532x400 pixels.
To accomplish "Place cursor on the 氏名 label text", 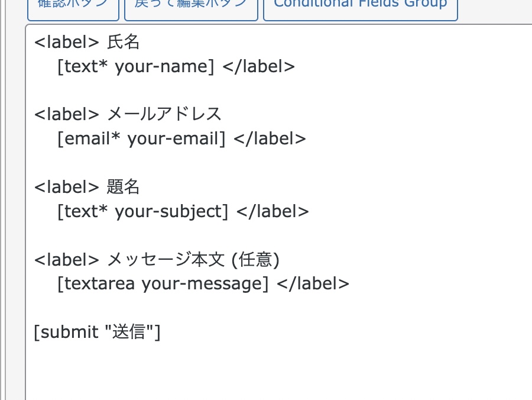I will point(123,42).
